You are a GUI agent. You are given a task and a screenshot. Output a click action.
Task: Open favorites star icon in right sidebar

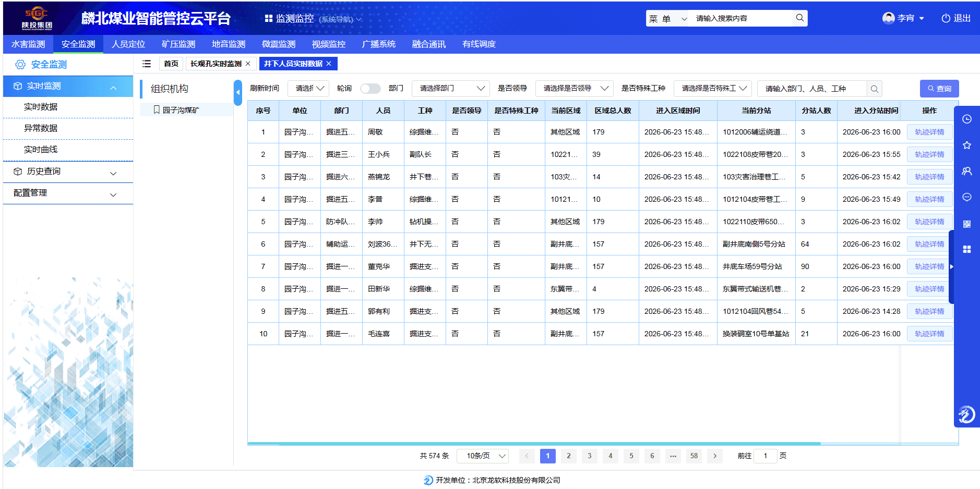(x=966, y=145)
